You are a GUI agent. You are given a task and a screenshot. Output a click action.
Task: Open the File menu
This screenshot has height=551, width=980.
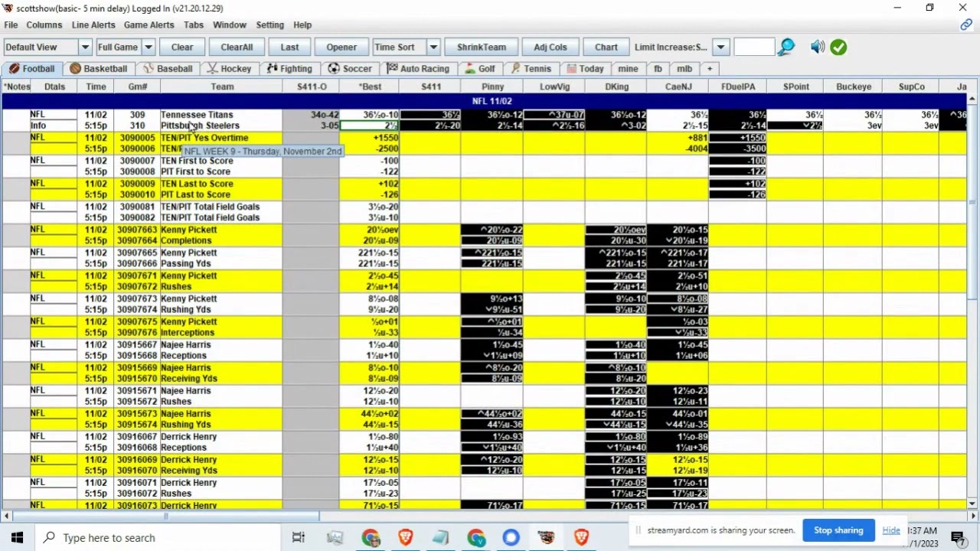(x=11, y=25)
